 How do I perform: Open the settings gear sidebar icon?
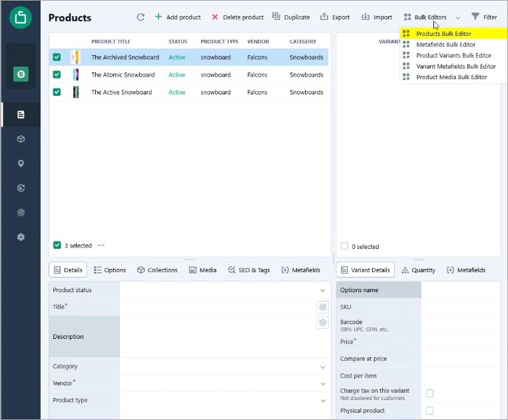pyautogui.click(x=21, y=237)
